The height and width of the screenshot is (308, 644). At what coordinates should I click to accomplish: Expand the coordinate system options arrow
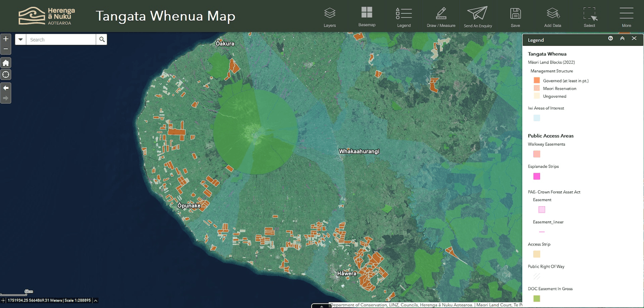coord(95,301)
